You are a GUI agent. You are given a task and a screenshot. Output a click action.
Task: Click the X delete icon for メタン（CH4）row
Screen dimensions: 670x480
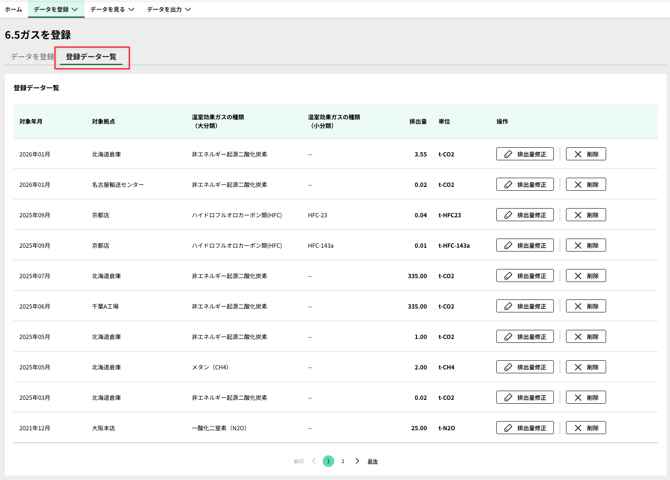[x=578, y=367]
